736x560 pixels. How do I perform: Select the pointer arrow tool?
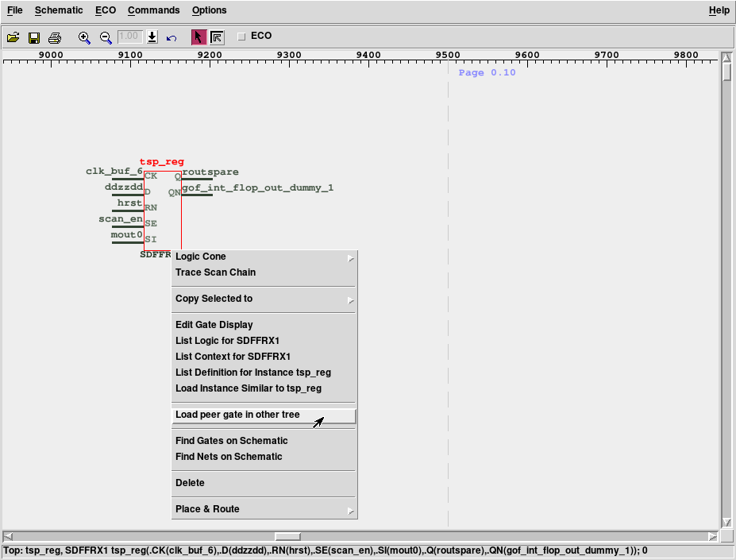[198, 37]
